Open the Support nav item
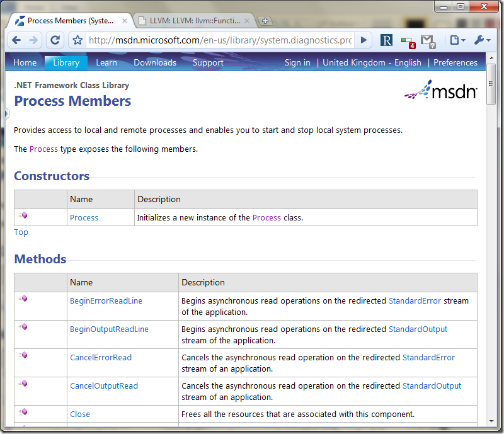Image resolution: width=504 pixels, height=434 pixels. coord(208,63)
